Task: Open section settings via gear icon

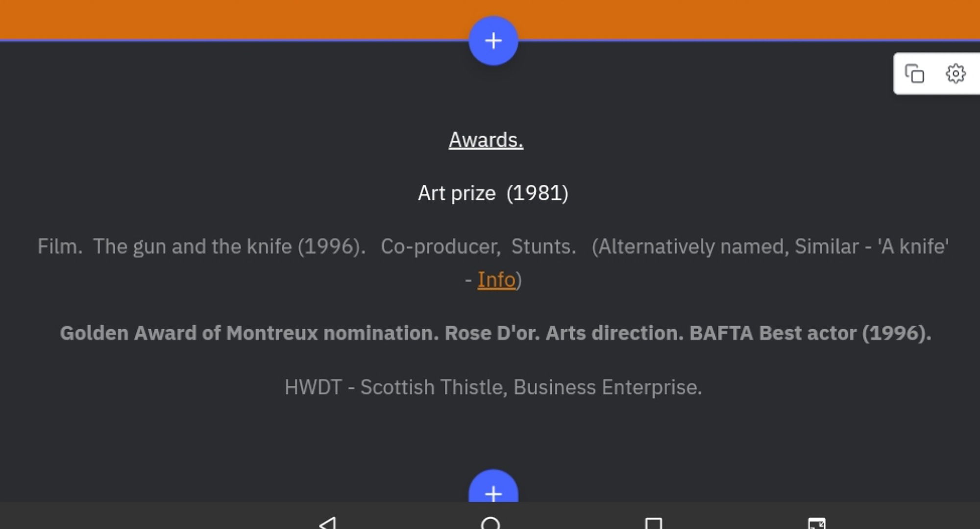Action: (x=955, y=73)
